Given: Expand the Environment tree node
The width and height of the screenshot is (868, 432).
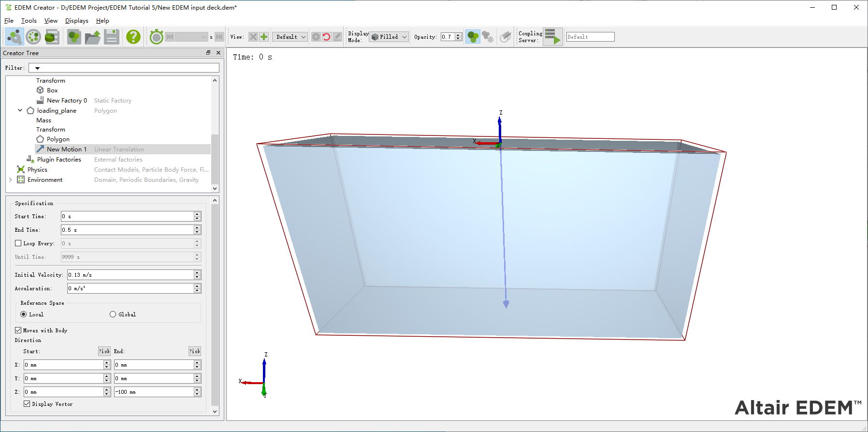Looking at the screenshot, I should click(x=11, y=180).
